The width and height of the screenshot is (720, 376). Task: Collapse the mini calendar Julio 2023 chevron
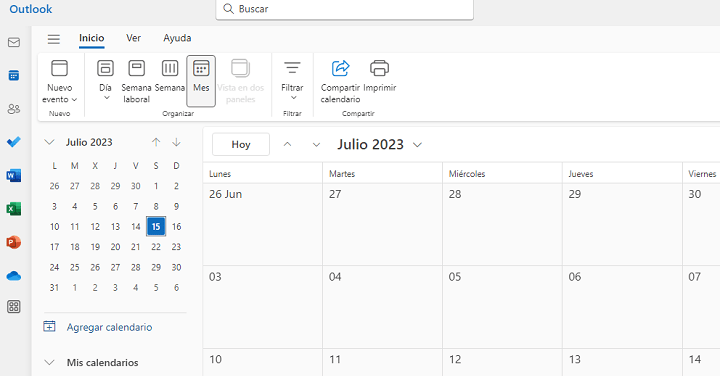tap(49, 142)
